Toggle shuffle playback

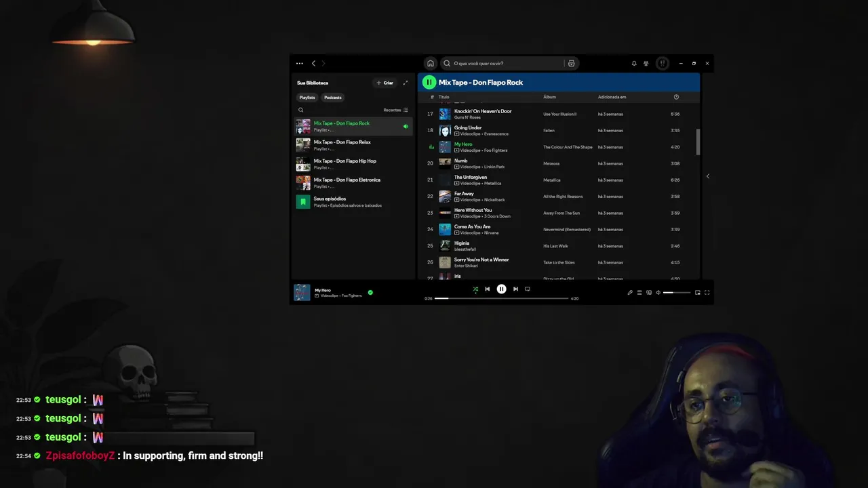(x=475, y=289)
